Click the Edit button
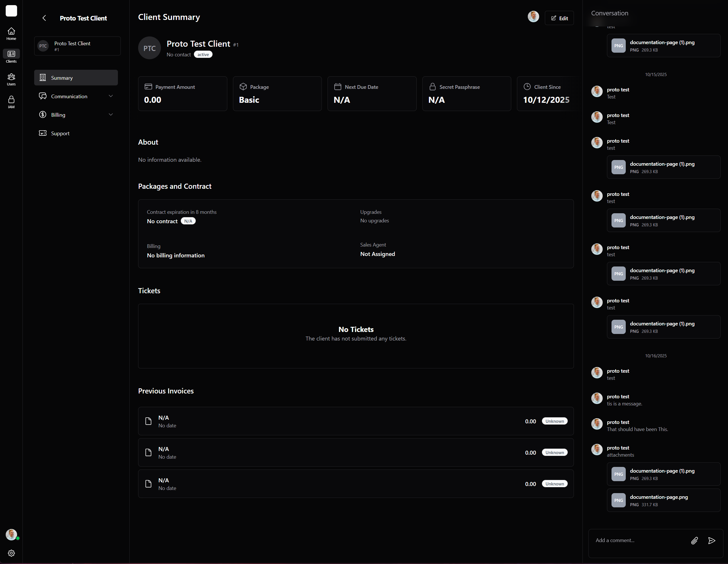Screen dimensions: 728x564 pyautogui.click(x=559, y=18)
